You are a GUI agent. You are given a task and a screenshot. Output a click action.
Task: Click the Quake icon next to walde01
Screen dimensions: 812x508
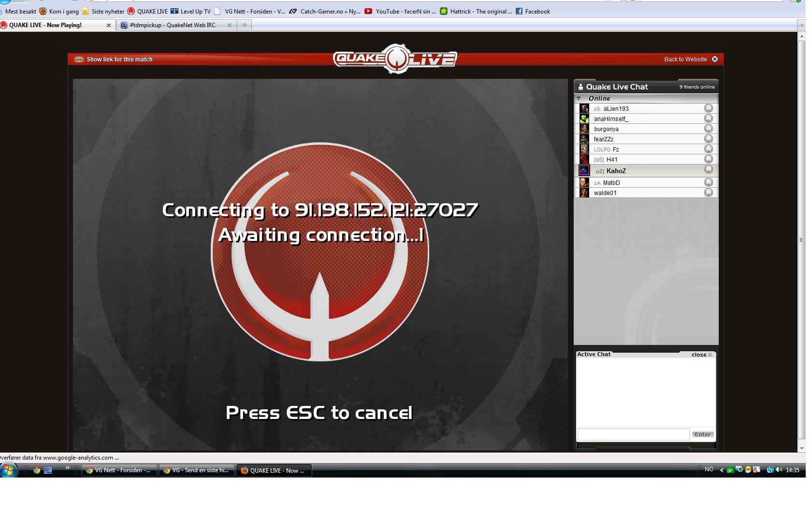[x=708, y=193]
